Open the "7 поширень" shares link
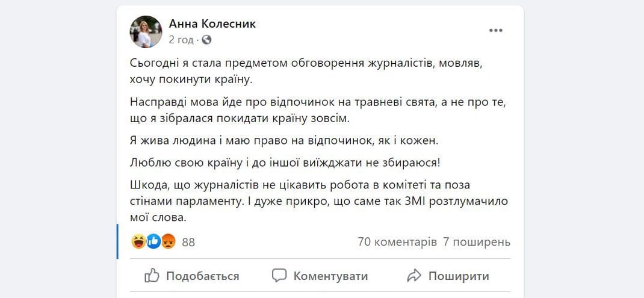 coord(477,242)
